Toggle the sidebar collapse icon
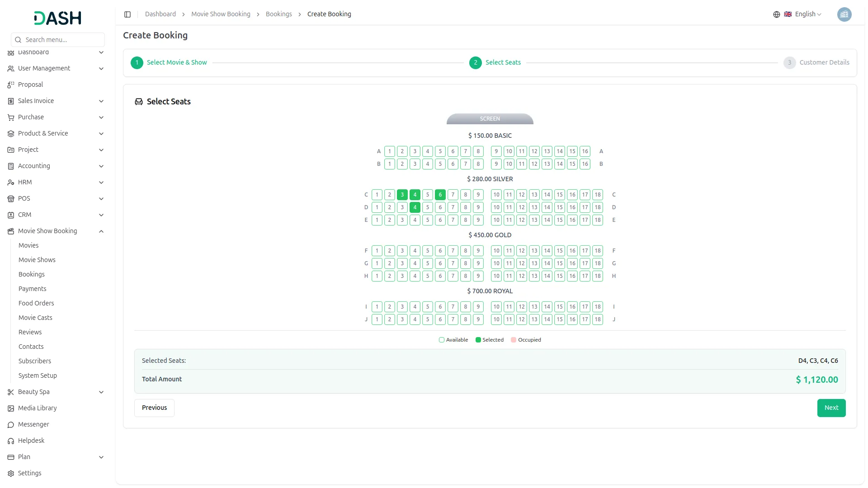Screen dimensions: 868x488 [127, 14]
